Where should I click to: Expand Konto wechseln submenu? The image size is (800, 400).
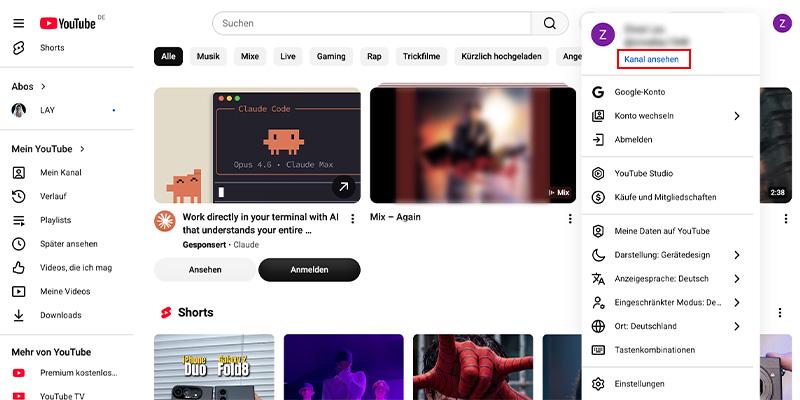736,116
